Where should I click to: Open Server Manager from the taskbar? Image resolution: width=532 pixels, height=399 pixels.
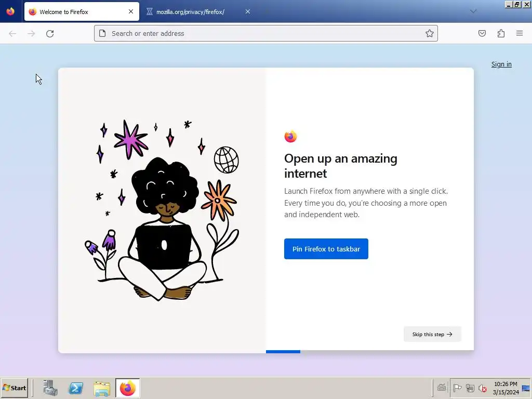coord(50,388)
